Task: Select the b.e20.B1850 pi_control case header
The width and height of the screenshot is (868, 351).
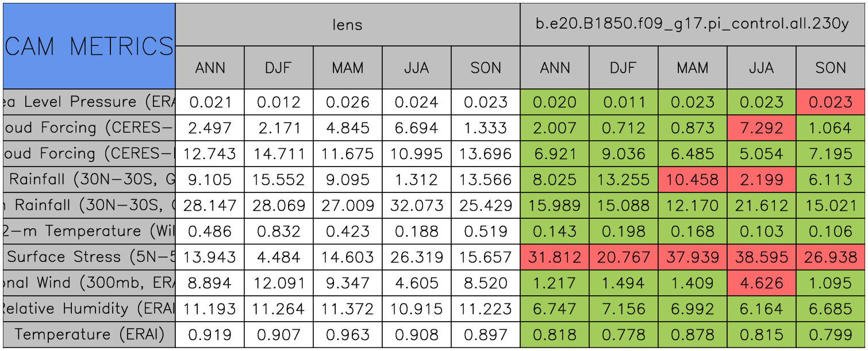Action: point(692,25)
